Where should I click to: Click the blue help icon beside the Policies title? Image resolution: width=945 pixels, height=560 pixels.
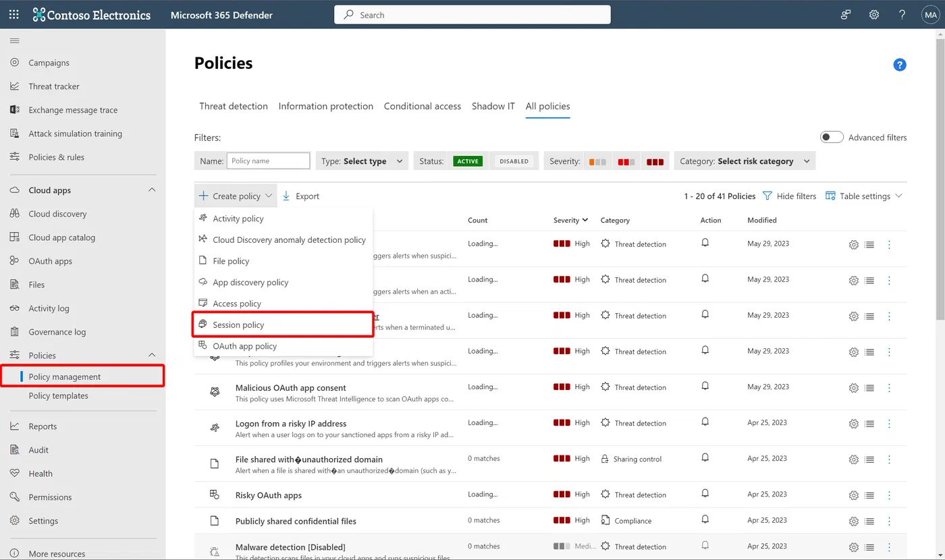(x=900, y=65)
